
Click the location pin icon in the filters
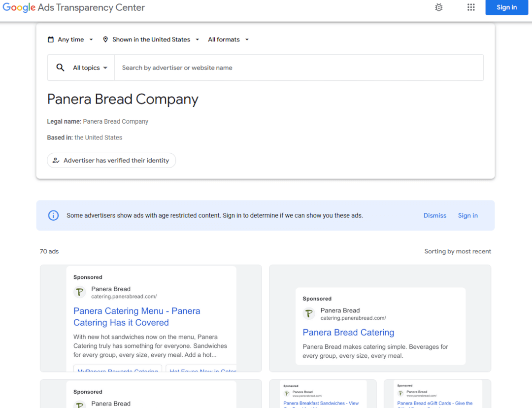[x=105, y=39]
